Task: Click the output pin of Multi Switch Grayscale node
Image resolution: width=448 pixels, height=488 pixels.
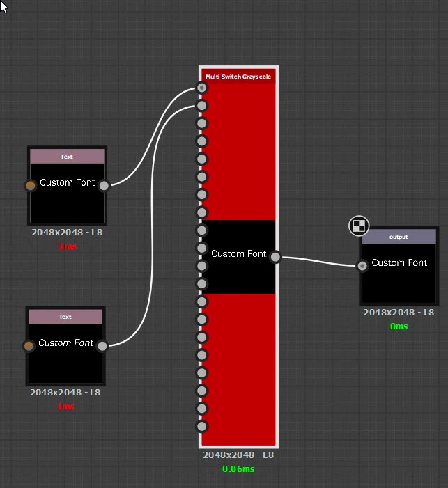Action: click(x=275, y=257)
